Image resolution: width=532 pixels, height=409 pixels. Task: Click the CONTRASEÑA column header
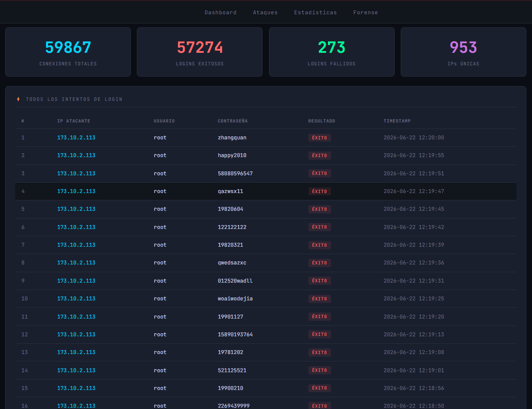[x=233, y=121]
